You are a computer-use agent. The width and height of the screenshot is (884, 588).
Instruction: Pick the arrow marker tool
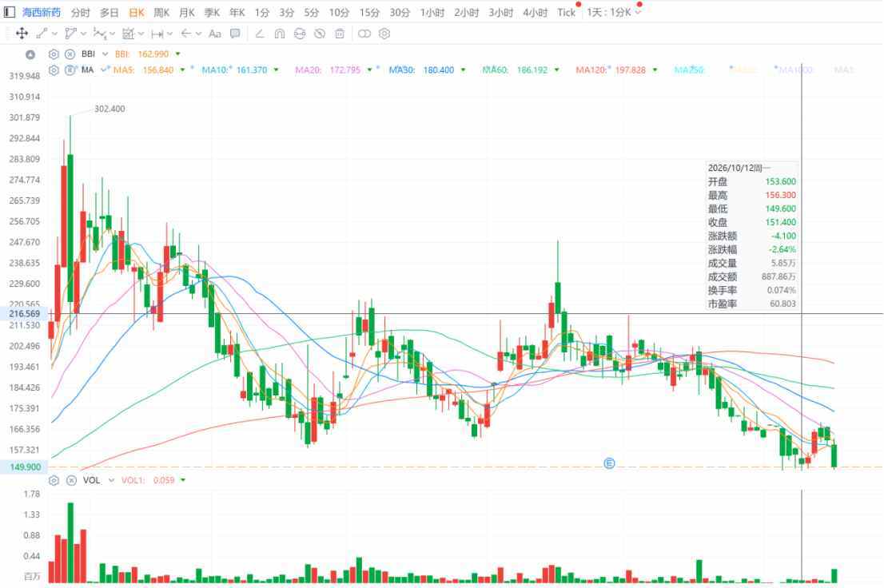[186, 34]
